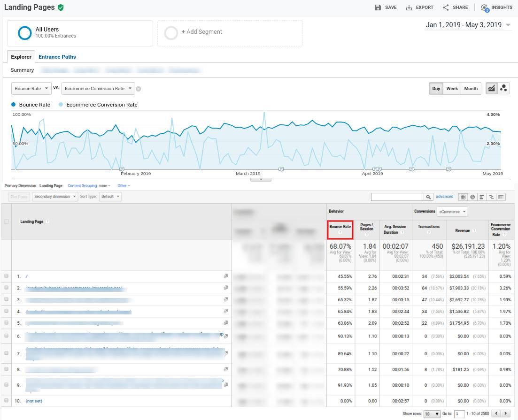Select the performance bar view

click(483, 197)
